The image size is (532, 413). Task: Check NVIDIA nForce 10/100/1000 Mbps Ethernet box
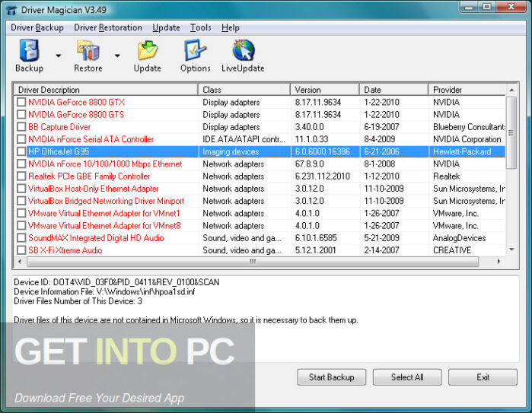(x=21, y=164)
